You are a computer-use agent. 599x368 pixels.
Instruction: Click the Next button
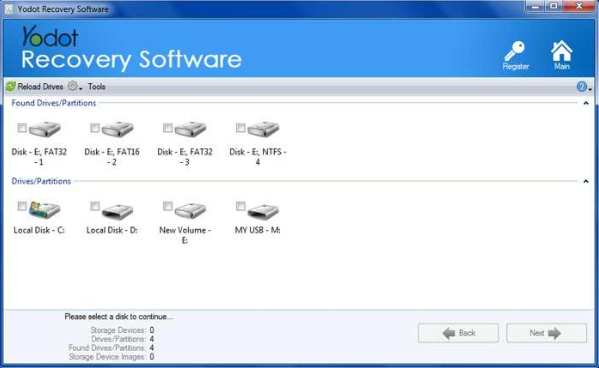pyautogui.click(x=546, y=333)
